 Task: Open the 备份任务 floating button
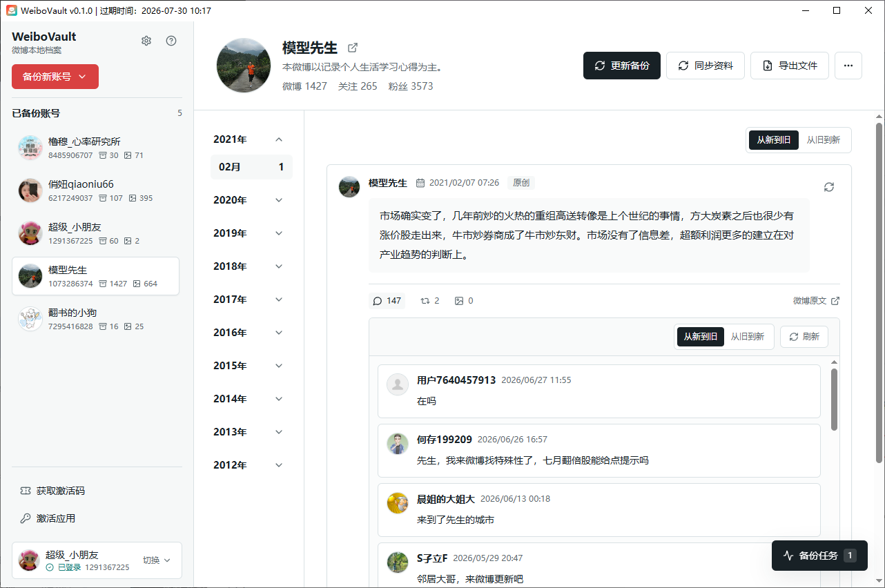click(819, 556)
